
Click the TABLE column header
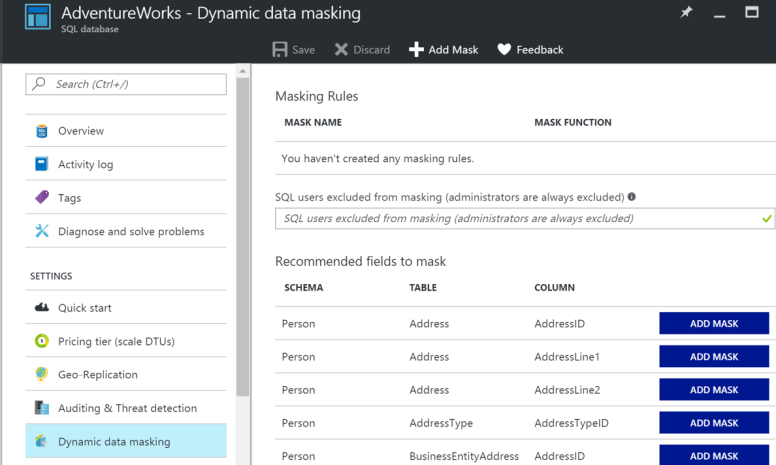click(x=423, y=287)
